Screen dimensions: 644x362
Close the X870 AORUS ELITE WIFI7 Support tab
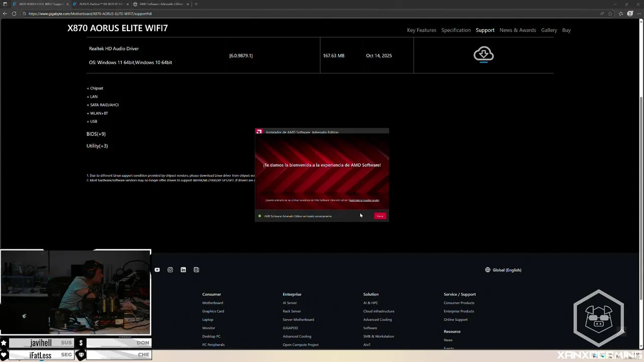click(x=66, y=4)
